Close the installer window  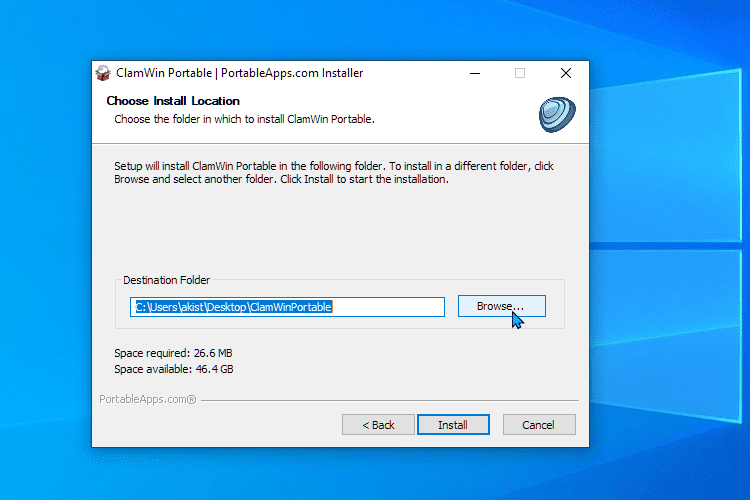click(x=566, y=73)
